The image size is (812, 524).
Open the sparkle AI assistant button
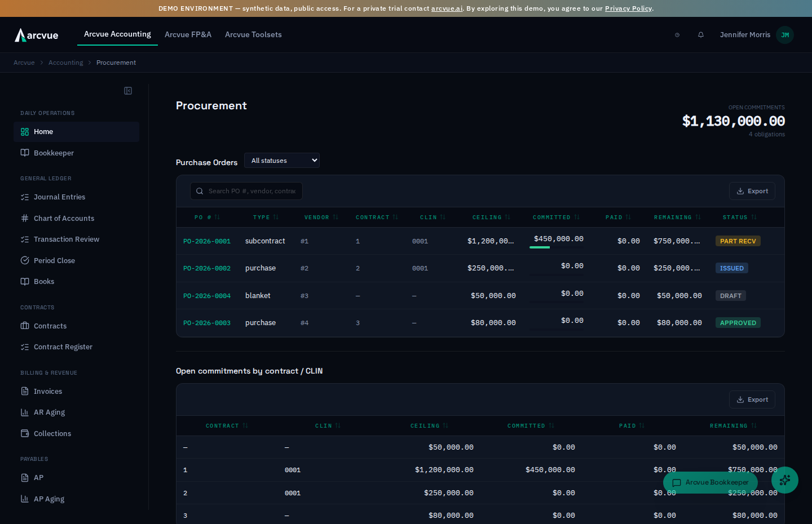pyautogui.click(x=785, y=480)
